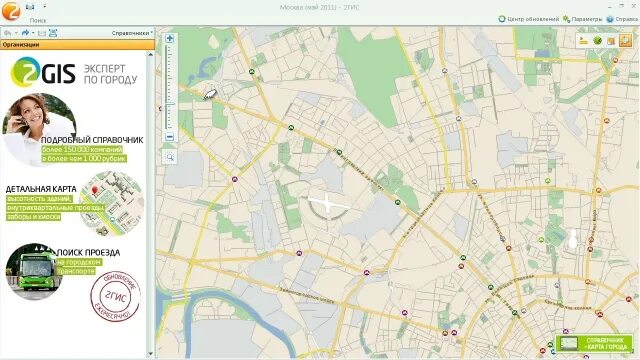This screenshot has height=360, width=640.
Task: Open the forward history dropdown arrow
Action: (x=33, y=33)
